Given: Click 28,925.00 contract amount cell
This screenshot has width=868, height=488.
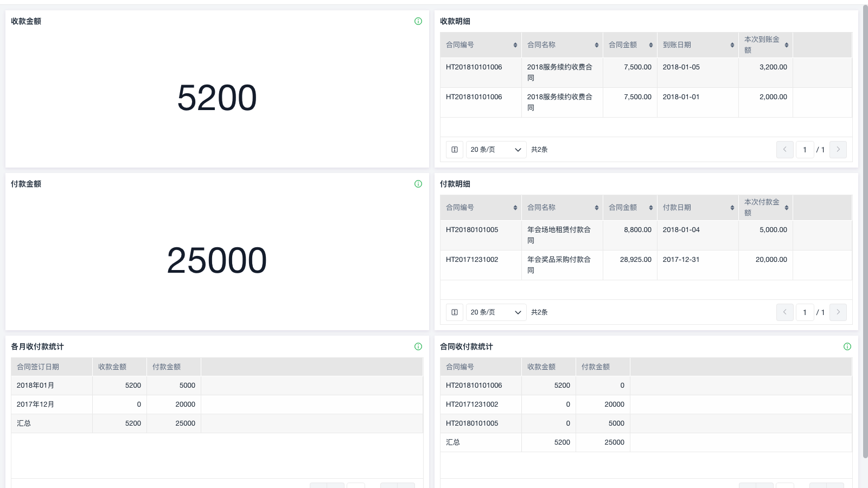Looking at the screenshot, I should 630,265.
